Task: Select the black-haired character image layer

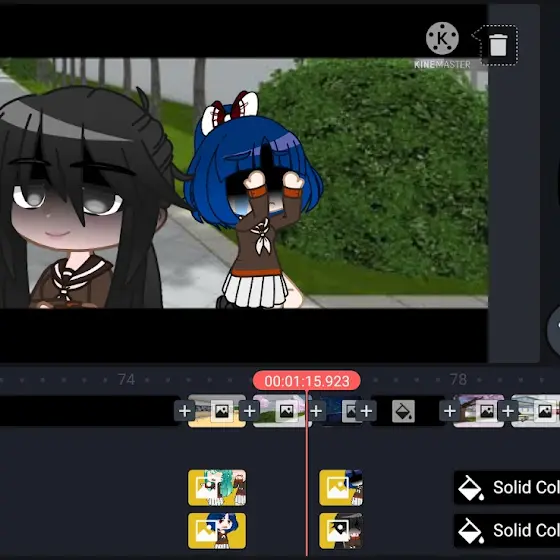Action: (x=341, y=531)
